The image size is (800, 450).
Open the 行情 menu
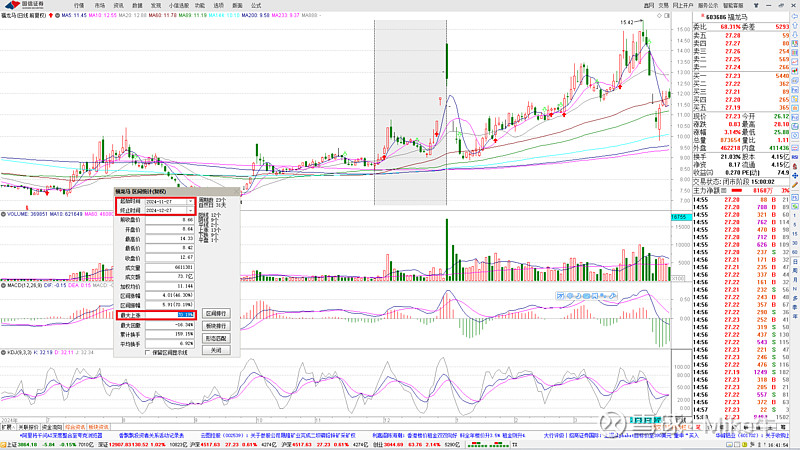79,5
